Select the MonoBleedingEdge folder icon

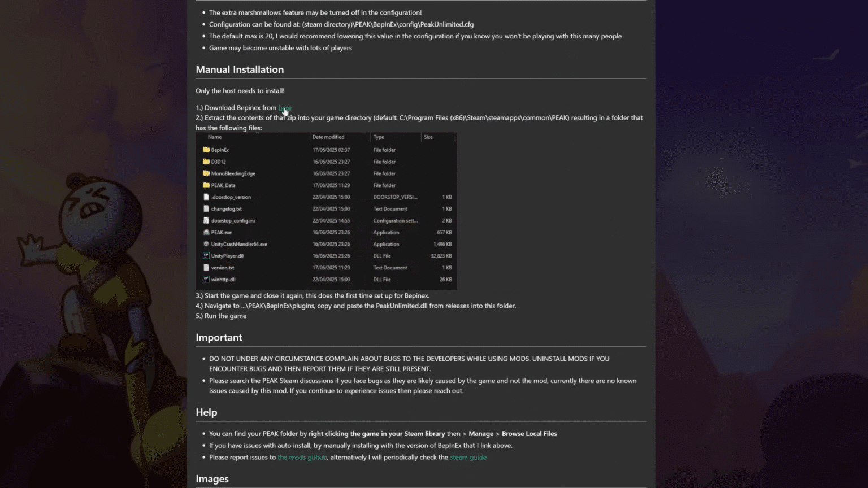click(206, 173)
